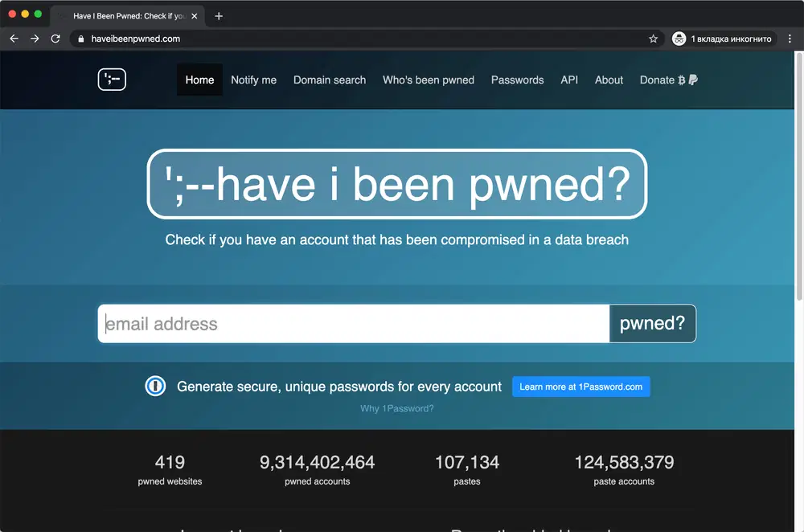The width and height of the screenshot is (804, 532).
Task: Click the PayPal donation icon in the navbar
Action: pyautogui.click(x=695, y=80)
